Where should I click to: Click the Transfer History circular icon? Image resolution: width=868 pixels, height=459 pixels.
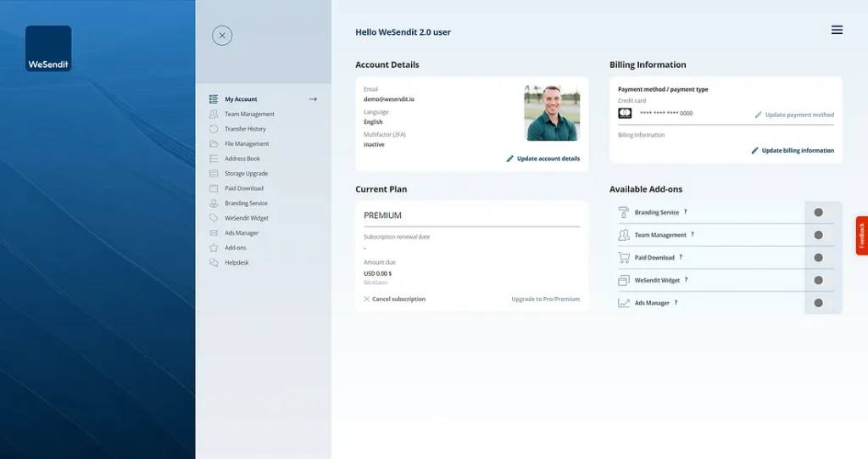(x=214, y=129)
